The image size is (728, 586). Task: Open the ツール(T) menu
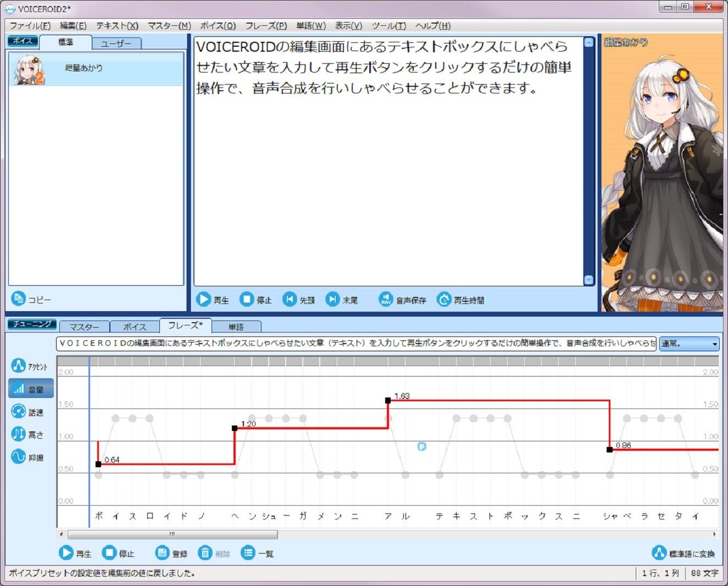pyautogui.click(x=388, y=26)
